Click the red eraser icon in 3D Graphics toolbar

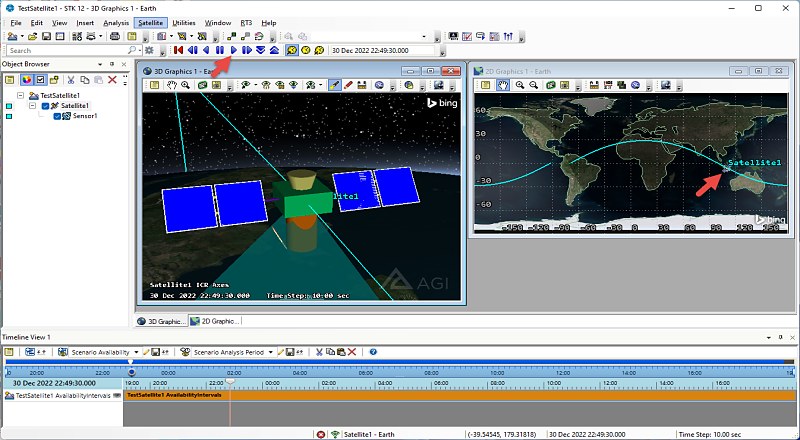348,85
